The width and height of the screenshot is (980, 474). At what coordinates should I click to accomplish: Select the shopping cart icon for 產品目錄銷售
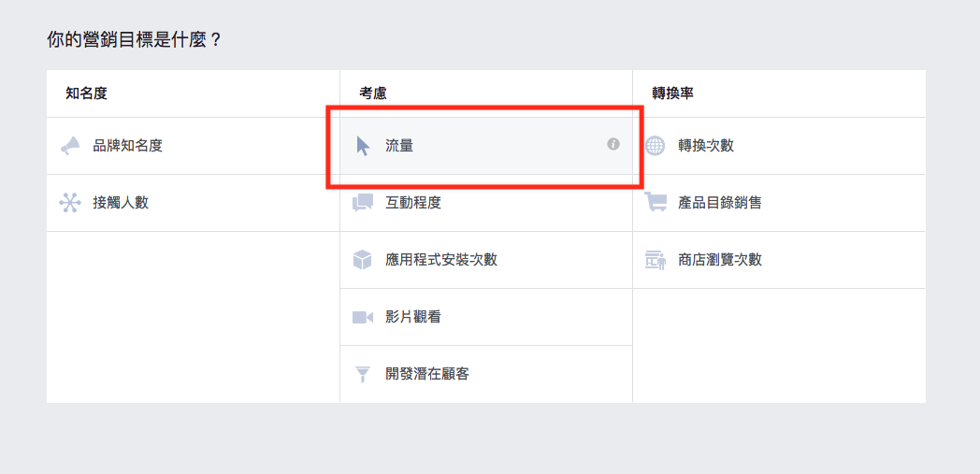(x=655, y=202)
